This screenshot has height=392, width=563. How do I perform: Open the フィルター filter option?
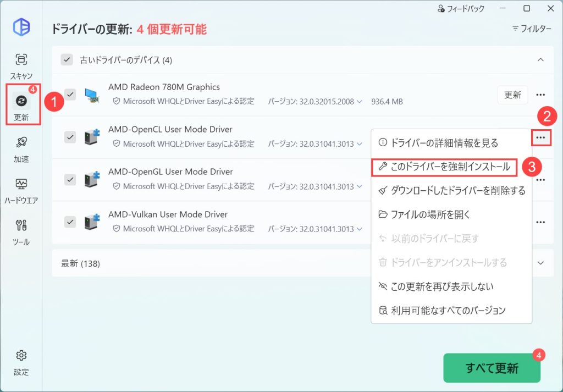click(532, 29)
